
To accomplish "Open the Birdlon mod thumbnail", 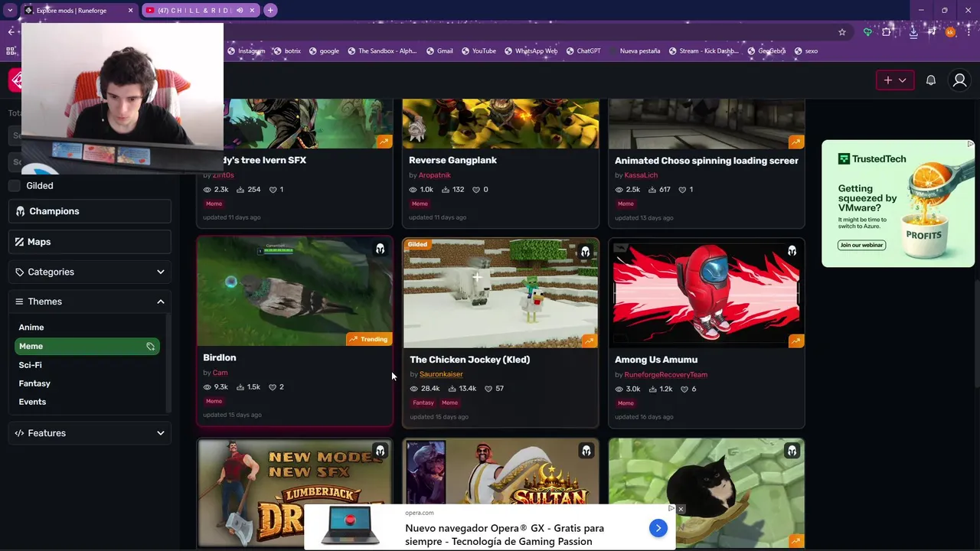I will (x=295, y=292).
